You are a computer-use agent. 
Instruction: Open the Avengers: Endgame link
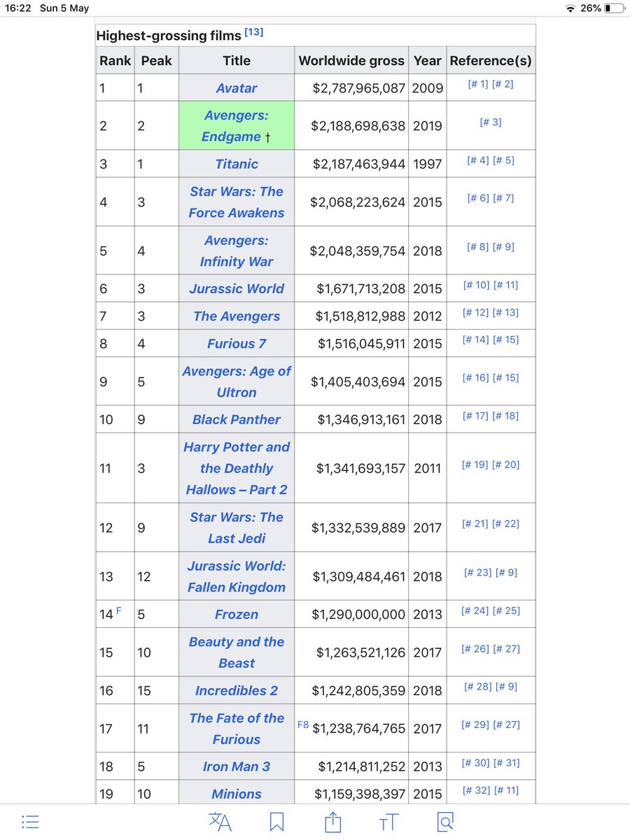(x=237, y=126)
